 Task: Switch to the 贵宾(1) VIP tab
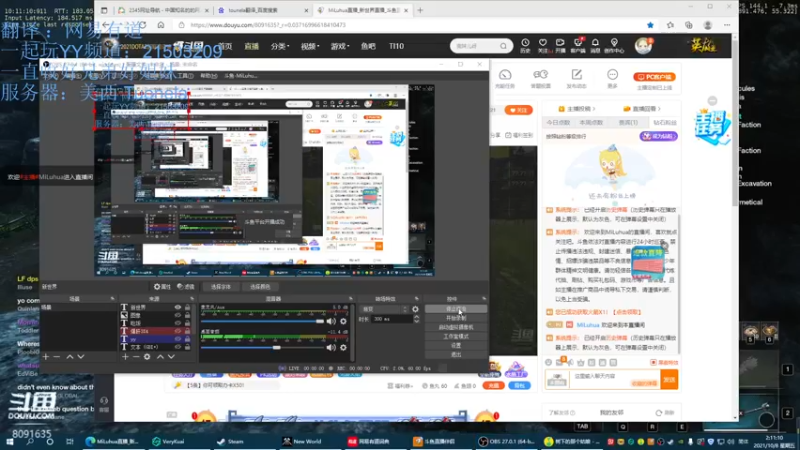(628, 122)
